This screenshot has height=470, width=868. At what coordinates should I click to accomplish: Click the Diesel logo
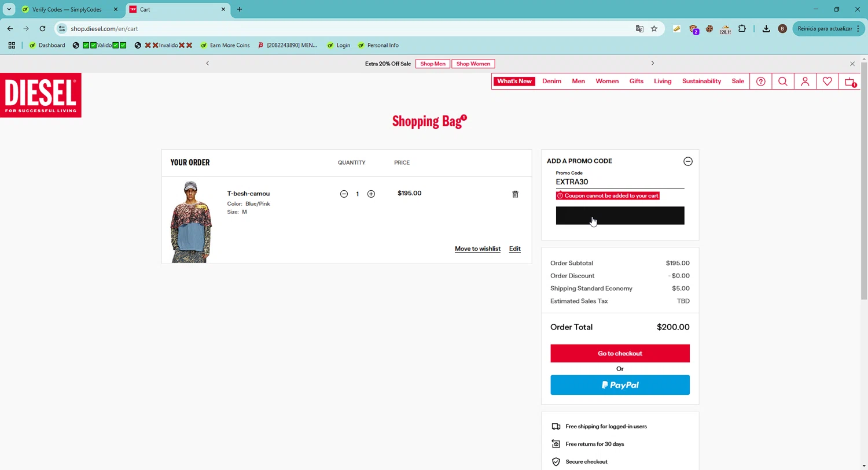pos(41,95)
